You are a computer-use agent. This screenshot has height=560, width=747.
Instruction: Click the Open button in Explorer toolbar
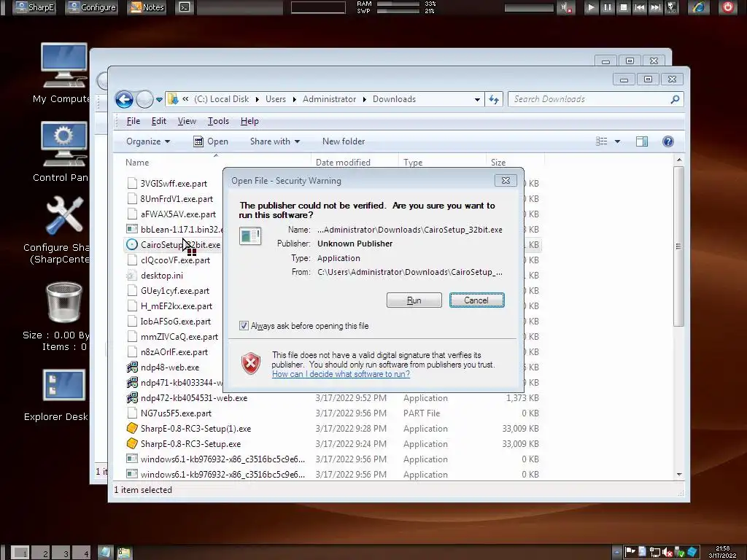pos(211,141)
